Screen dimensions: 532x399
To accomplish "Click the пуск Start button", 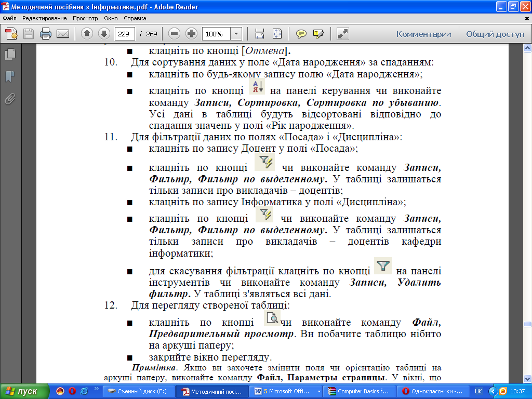I will tap(24, 391).
